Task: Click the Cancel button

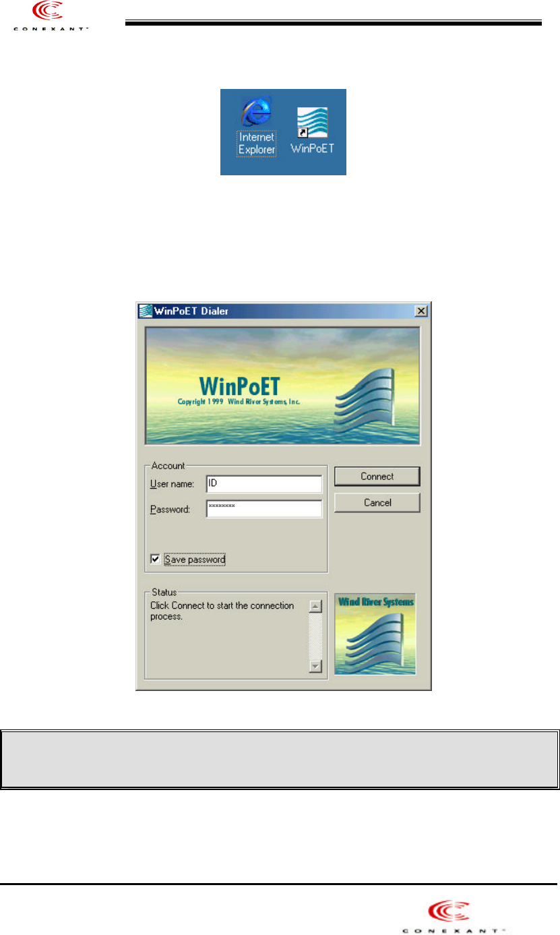Action: coord(377,502)
